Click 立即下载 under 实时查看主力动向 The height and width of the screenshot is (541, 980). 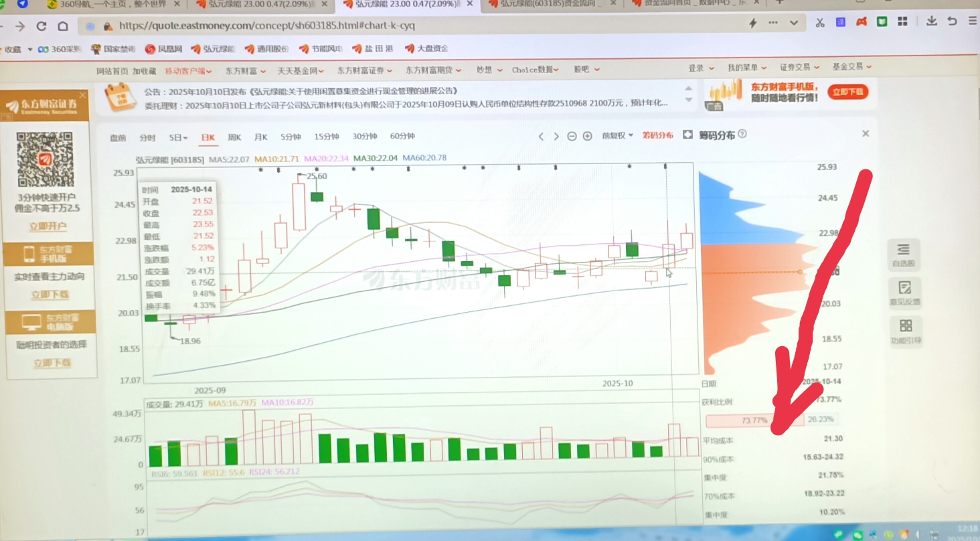point(50,295)
